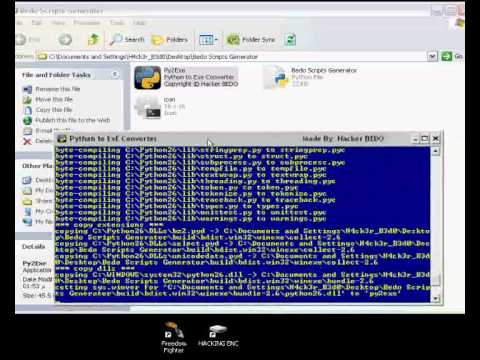Click the console vertical scrollbar thumb
The height and width of the screenshot is (360, 480).
pyautogui.click(x=435, y=279)
